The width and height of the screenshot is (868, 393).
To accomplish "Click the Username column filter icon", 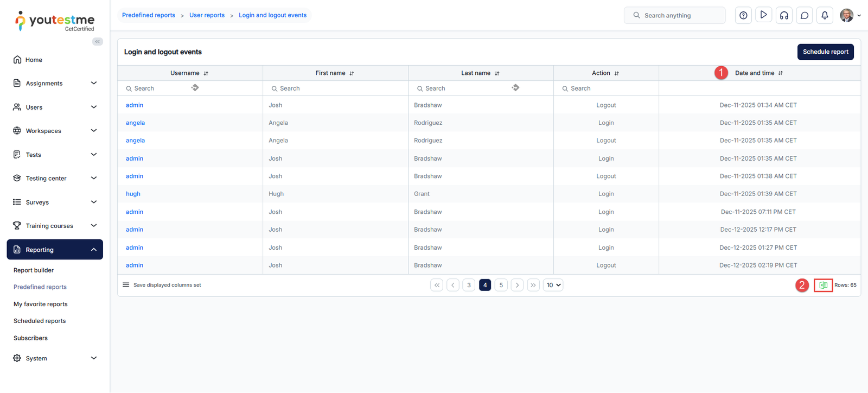I will [x=195, y=88].
